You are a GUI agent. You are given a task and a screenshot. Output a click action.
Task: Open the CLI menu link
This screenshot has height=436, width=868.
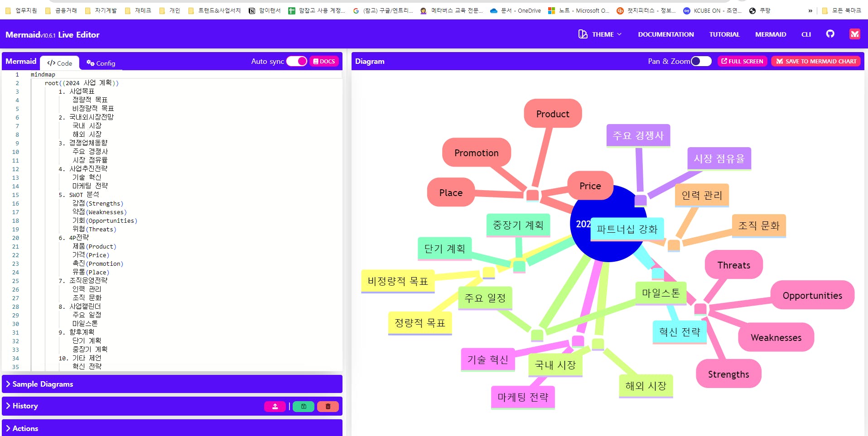[806, 34]
